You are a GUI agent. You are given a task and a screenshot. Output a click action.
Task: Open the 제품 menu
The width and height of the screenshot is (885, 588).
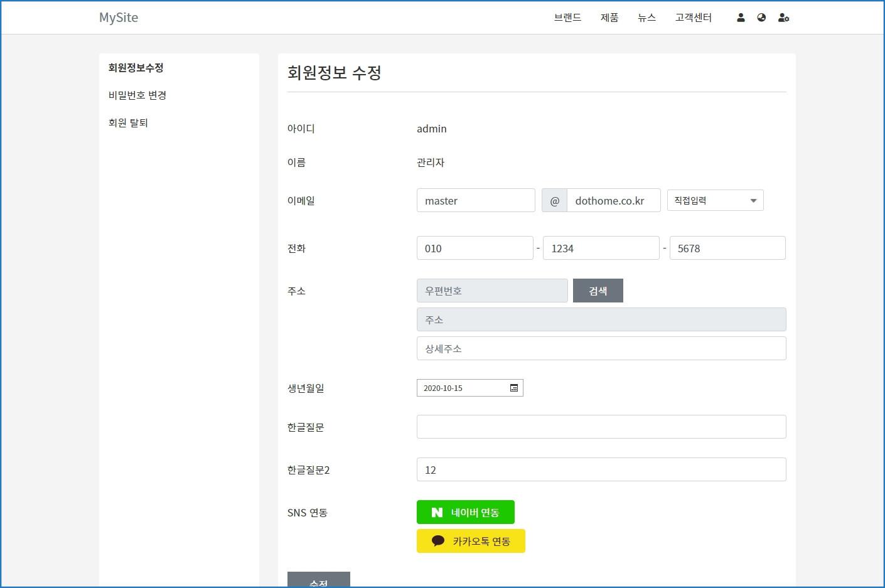click(609, 18)
